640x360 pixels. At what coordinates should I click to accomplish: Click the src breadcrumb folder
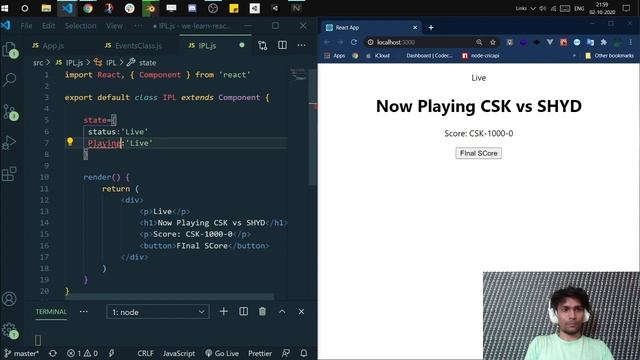point(38,63)
